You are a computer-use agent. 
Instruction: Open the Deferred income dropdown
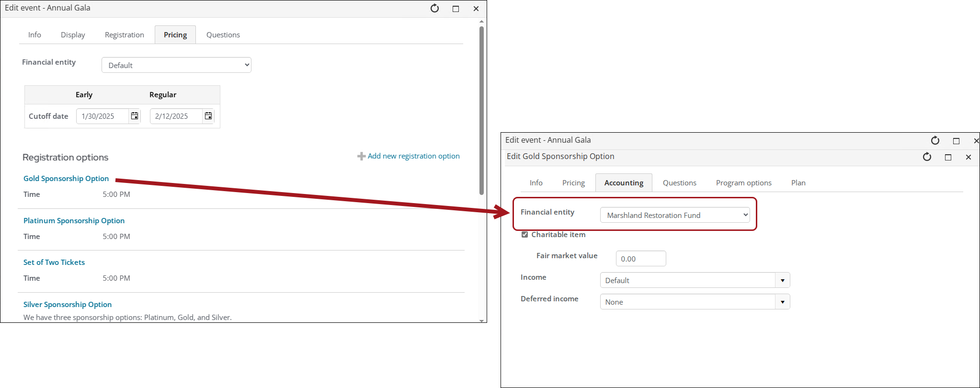pos(782,302)
